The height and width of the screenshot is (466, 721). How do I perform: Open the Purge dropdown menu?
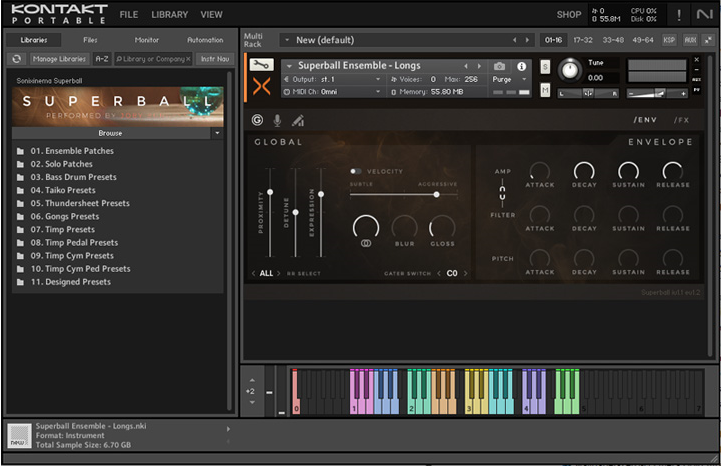click(509, 79)
